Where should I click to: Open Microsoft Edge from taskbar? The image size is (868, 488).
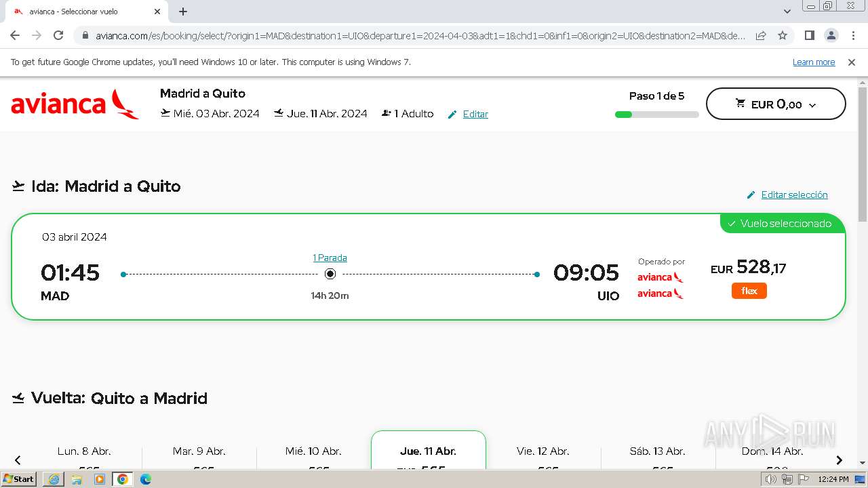coord(145,479)
